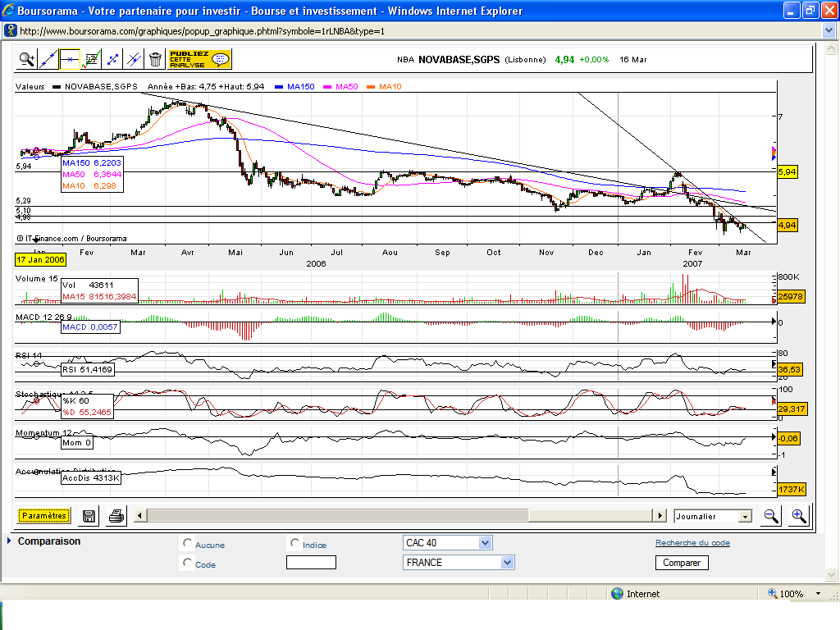Open the Recherche du code link
The width and height of the screenshot is (840, 630).
coord(692,543)
